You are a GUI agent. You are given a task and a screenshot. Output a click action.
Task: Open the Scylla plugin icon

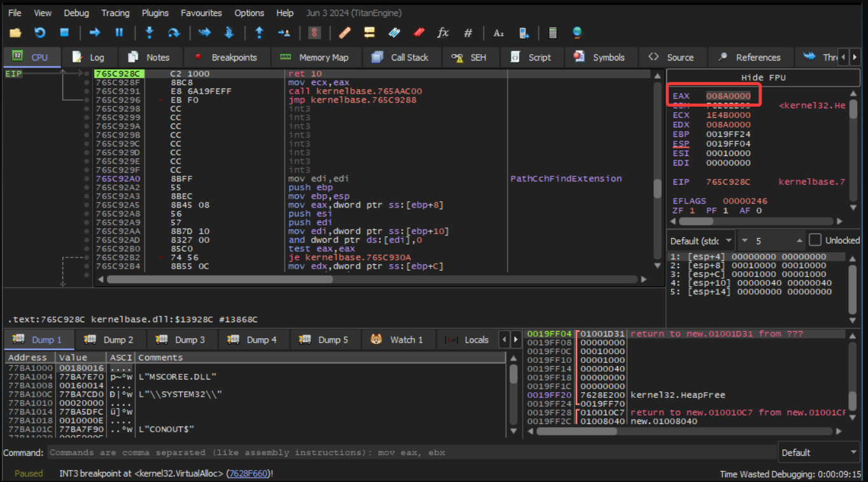coord(315,32)
